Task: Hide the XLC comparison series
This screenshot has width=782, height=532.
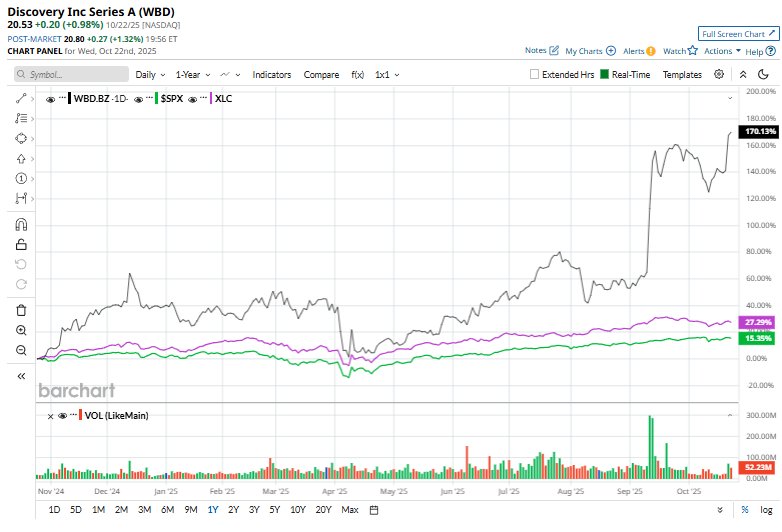Action: 193,99
